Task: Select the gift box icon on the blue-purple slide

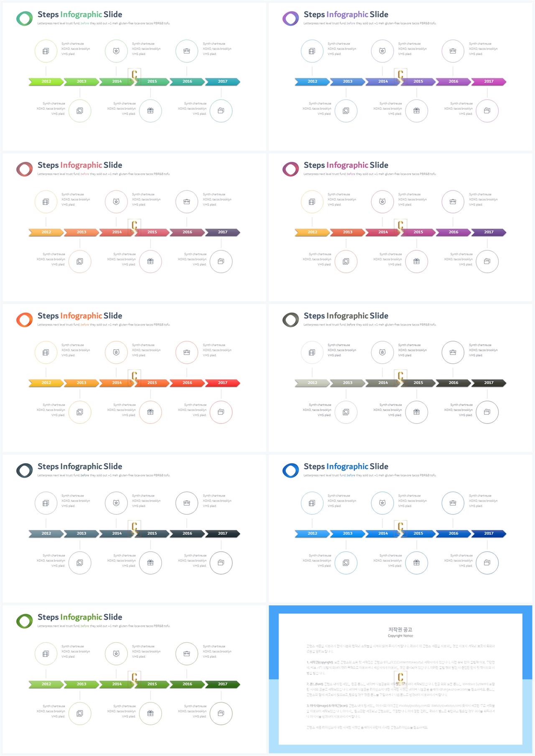Action: click(416, 111)
